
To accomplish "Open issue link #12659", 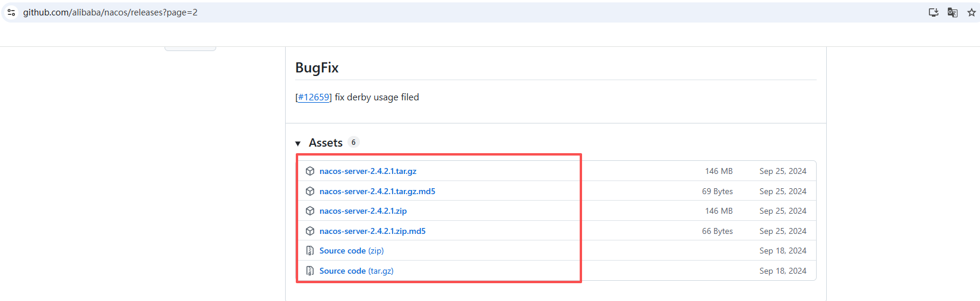I will point(314,97).
